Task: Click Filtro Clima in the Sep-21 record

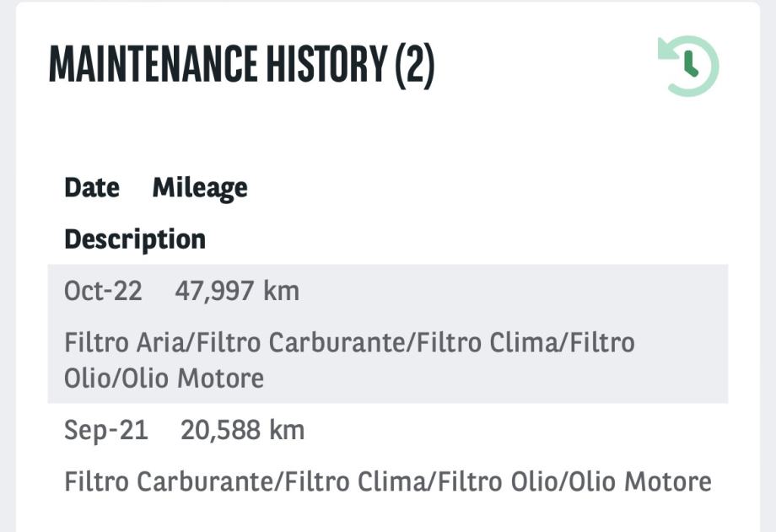Action: tap(342, 482)
